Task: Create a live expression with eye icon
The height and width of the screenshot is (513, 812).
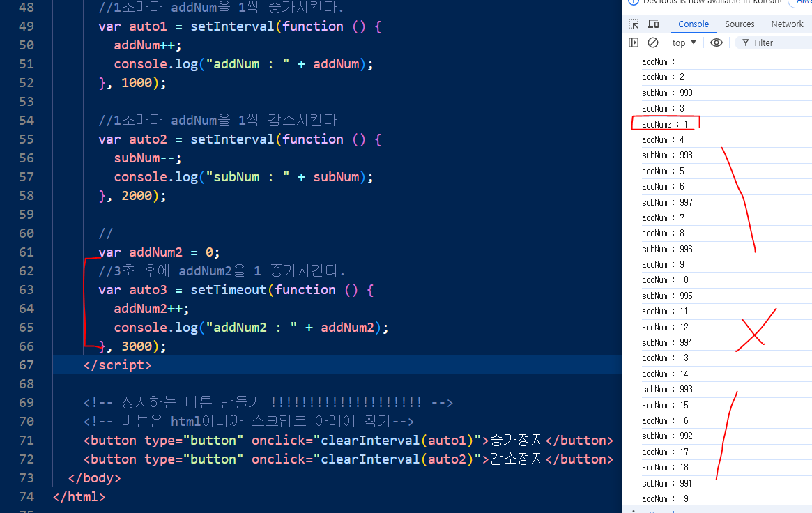Action: pos(717,43)
